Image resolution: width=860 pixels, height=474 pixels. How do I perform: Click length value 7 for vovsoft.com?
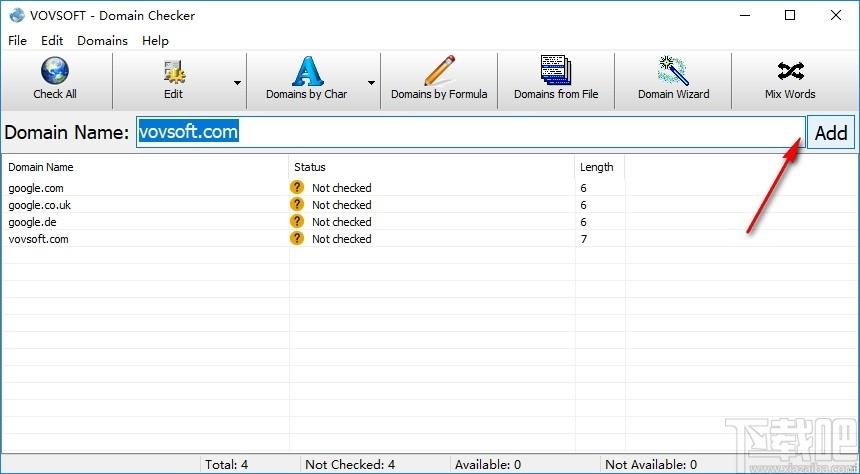pyautogui.click(x=584, y=239)
